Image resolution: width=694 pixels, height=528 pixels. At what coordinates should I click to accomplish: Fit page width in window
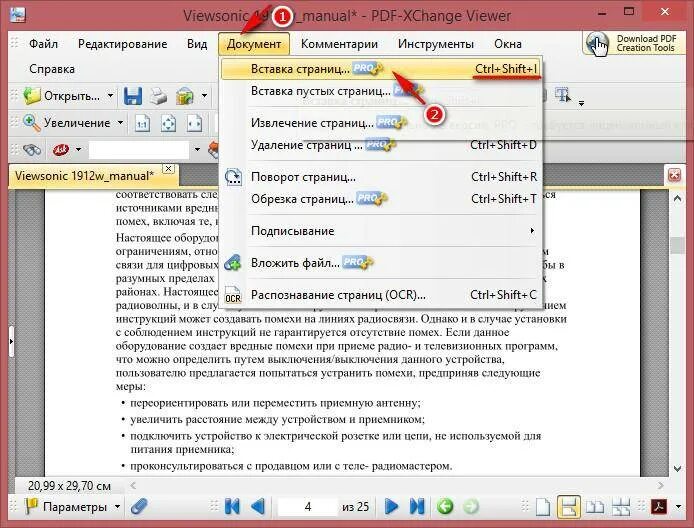click(x=195, y=123)
